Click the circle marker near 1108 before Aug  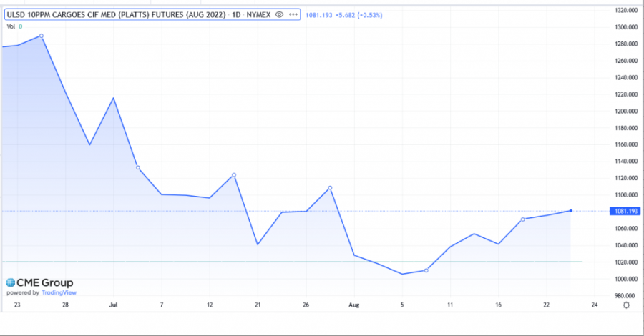point(330,188)
